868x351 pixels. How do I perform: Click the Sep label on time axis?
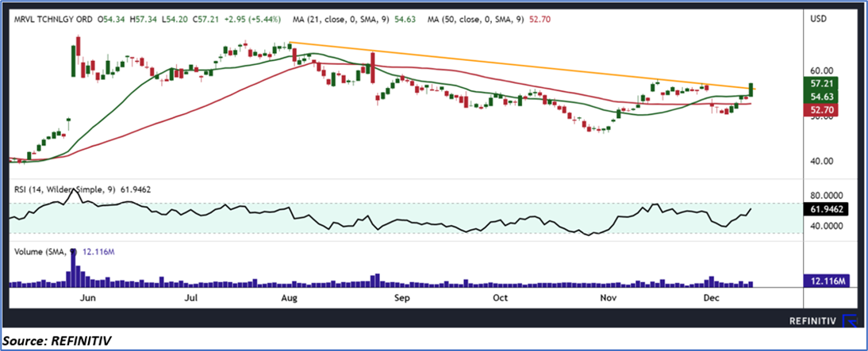(x=401, y=299)
